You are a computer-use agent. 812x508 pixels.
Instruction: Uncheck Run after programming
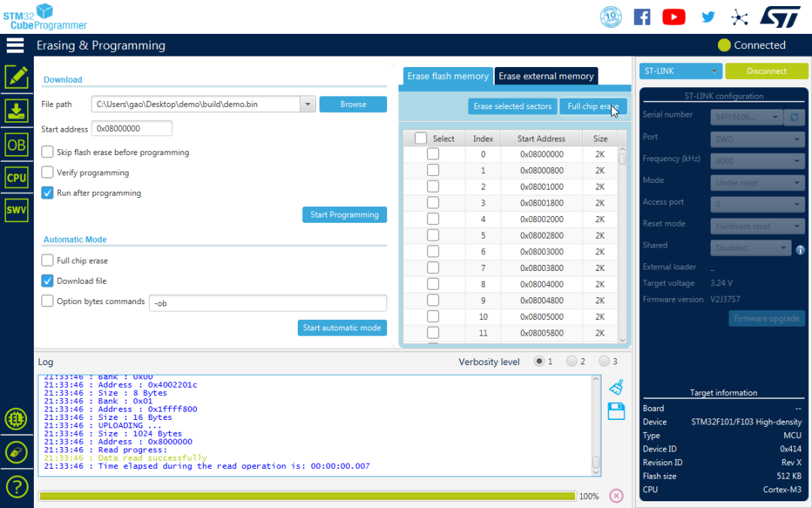click(47, 193)
